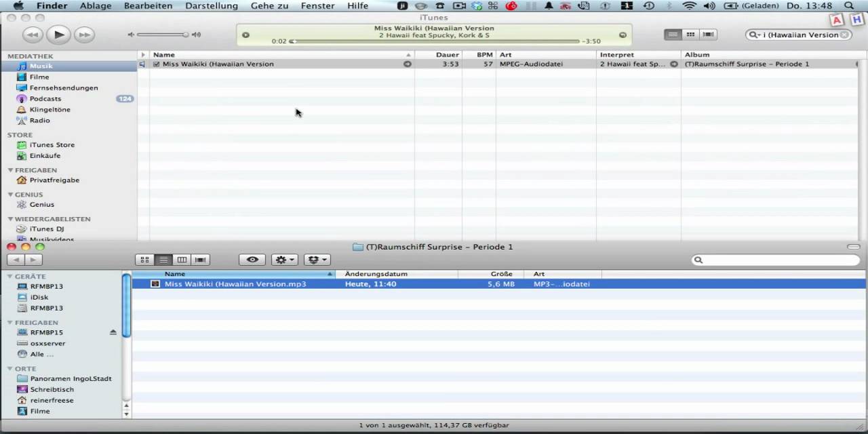
Task: Open the Darstellung menu
Action: point(212,5)
